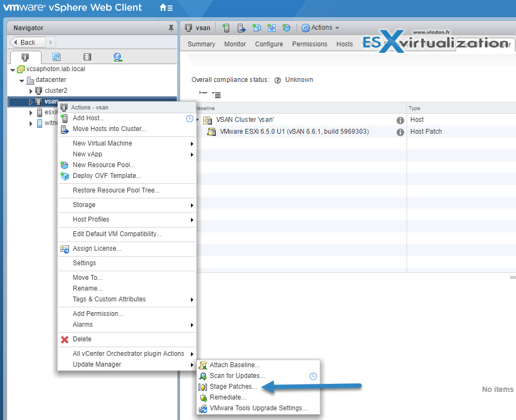Open Hosts and Clusters navigator tab
Image resolution: width=516 pixels, height=420 pixels.
[25, 57]
